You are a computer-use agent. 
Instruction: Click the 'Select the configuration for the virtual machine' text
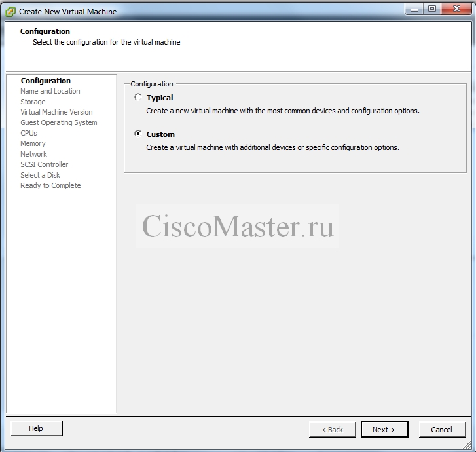click(107, 42)
